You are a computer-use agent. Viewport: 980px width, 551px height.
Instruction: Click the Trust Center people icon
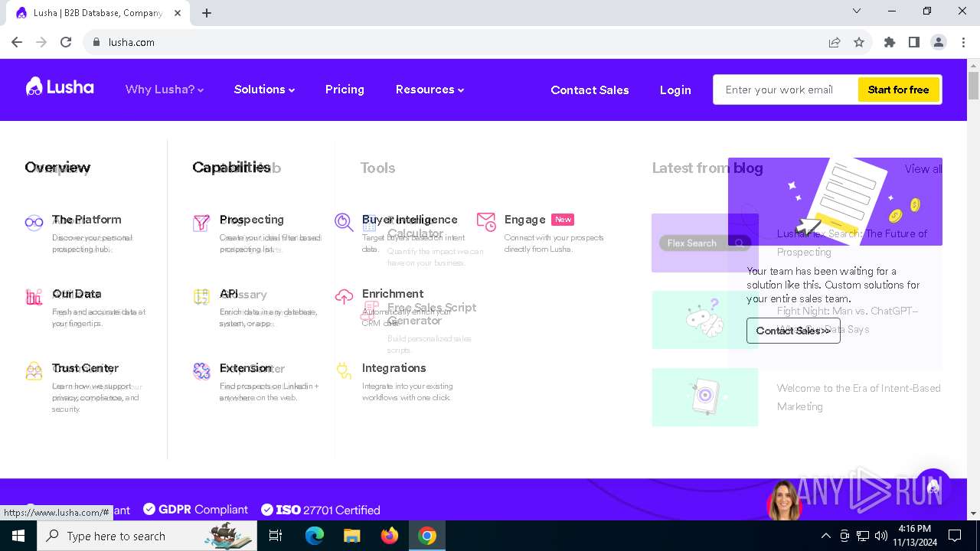click(34, 371)
